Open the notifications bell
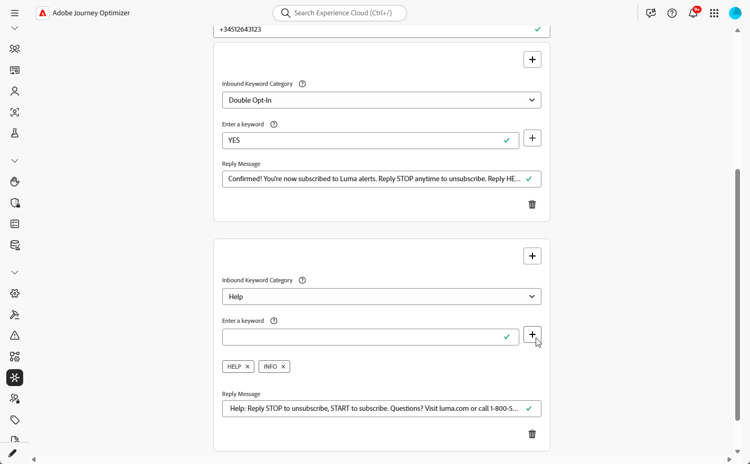The height and width of the screenshot is (464, 750). [693, 13]
